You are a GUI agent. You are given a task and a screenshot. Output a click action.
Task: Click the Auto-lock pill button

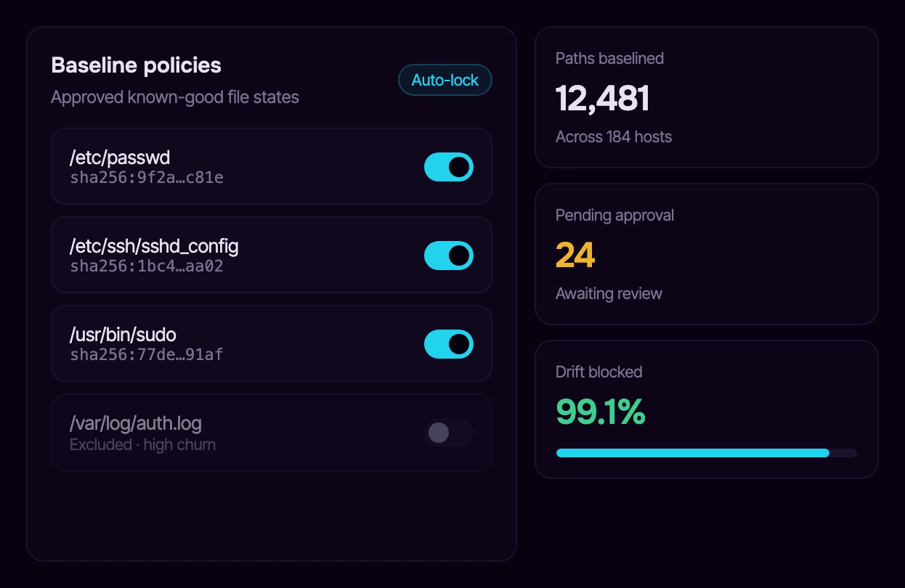pyautogui.click(x=445, y=80)
